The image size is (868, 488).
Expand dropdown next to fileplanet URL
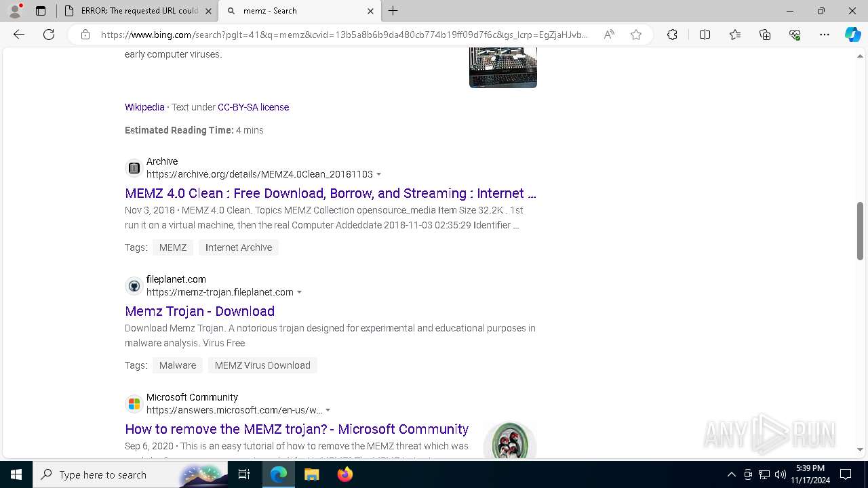(x=299, y=293)
